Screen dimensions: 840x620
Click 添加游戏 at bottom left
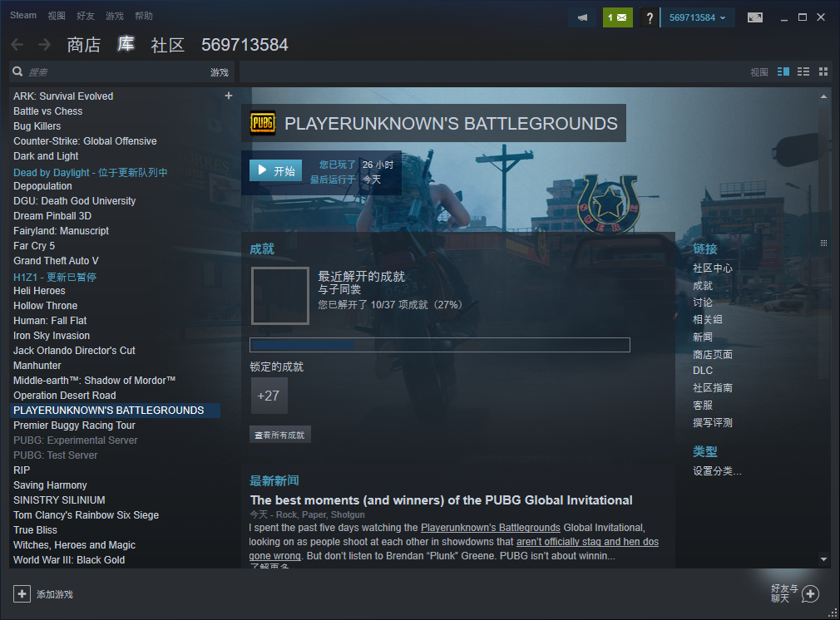click(x=55, y=594)
